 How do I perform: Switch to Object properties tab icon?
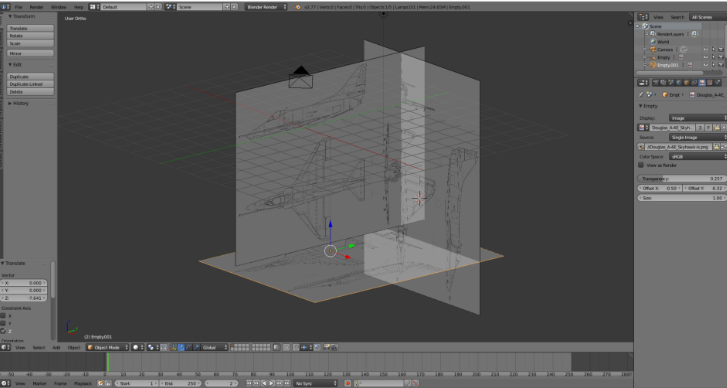coord(687,83)
